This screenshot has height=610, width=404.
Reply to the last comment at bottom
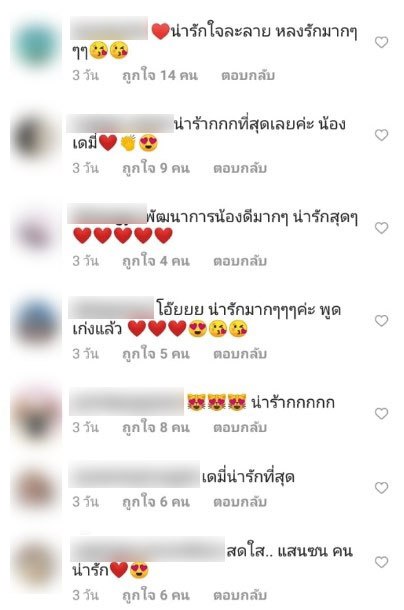click(240, 595)
